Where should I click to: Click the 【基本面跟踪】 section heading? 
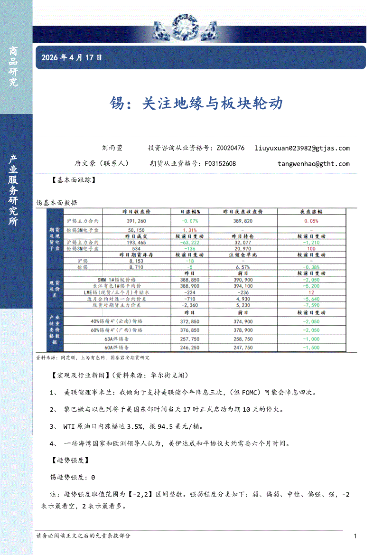point(72,180)
